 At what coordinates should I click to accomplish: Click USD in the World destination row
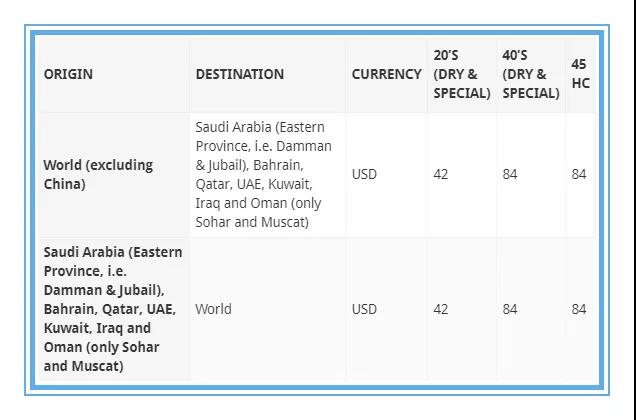point(364,309)
